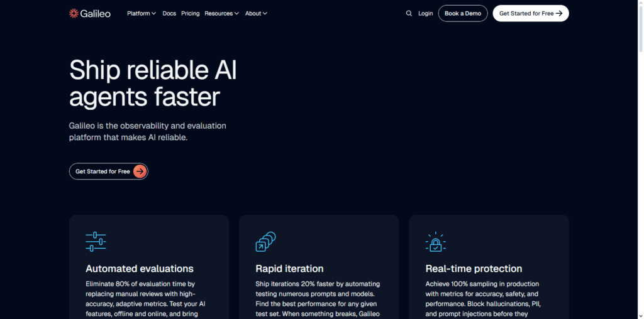Click the Galileo logo in header
The height and width of the screenshot is (319, 644).
coord(89,14)
